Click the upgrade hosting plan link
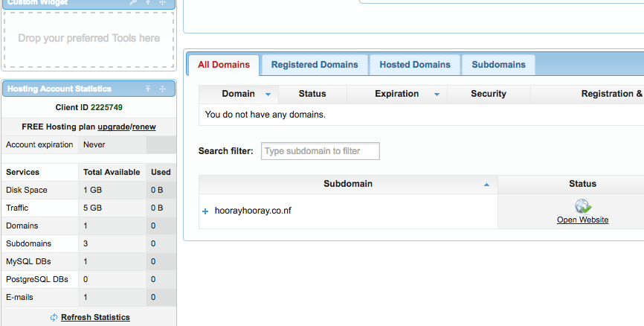644x326 pixels. pyautogui.click(x=114, y=127)
